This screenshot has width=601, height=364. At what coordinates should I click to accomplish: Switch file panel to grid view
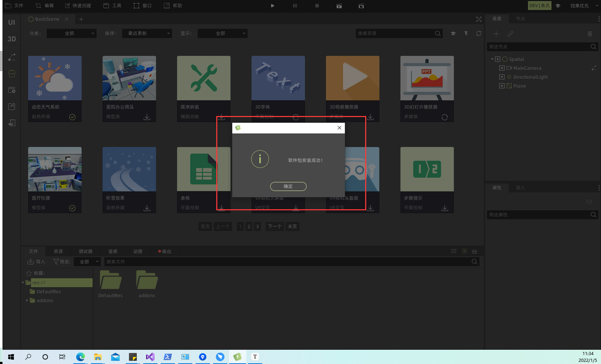[465, 251]
